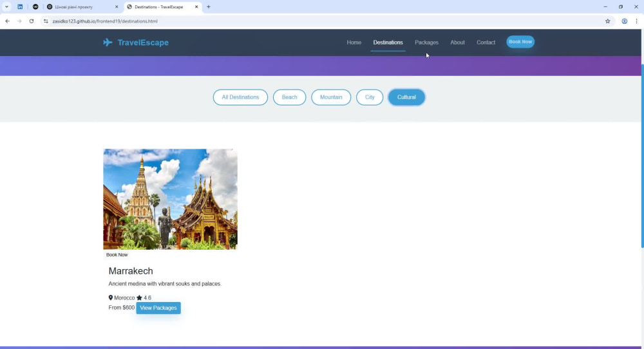Image resolution: width=644 pixels, height=349 pixels.
Task: Open the About nav link
Action: [x=457, y=42]
